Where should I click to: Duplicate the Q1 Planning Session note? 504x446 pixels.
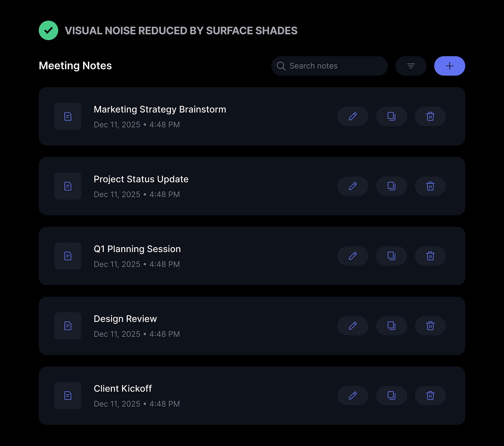391,256
